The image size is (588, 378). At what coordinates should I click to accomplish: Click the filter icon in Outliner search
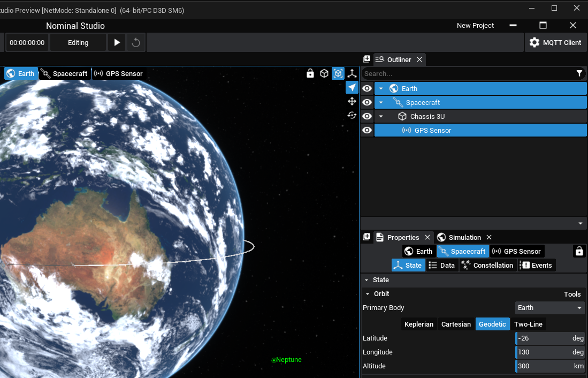[579, 73]
